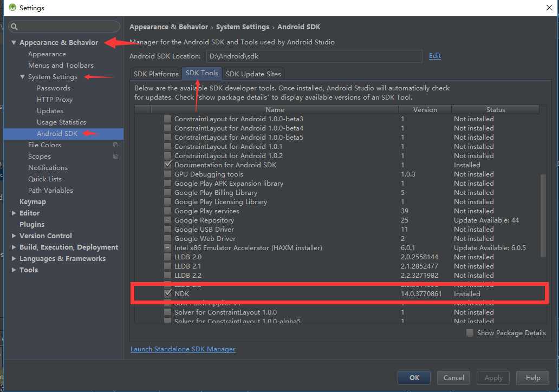Open the Appearance settings page
The width and height of the screenshot is (559, 392).
pos(47,54)
